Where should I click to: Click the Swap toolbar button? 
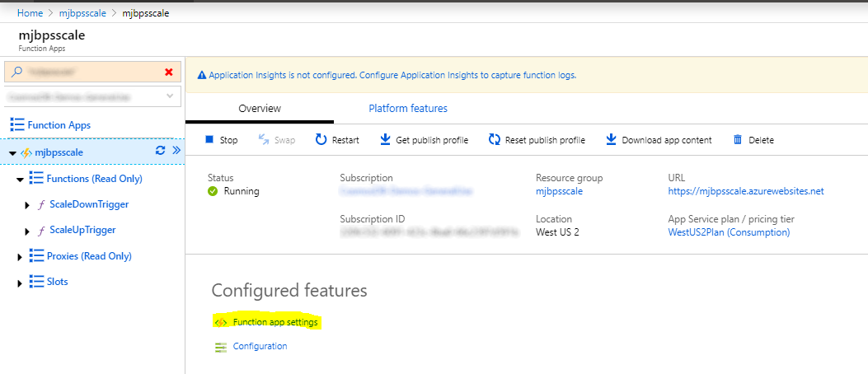(277, 140)
